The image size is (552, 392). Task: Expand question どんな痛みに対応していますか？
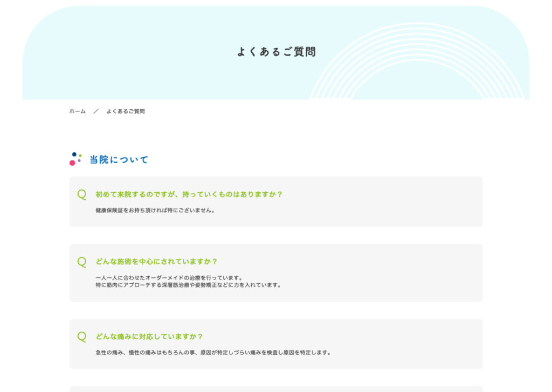[x=149, y=337]
